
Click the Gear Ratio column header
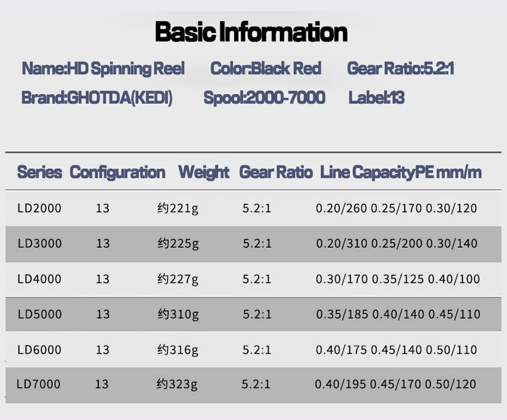pos(276,172)
